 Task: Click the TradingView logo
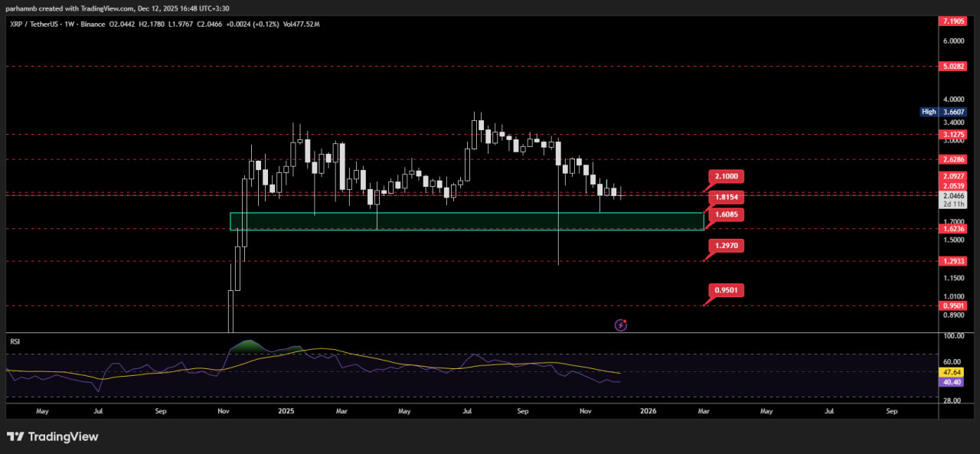click(53, 436)
